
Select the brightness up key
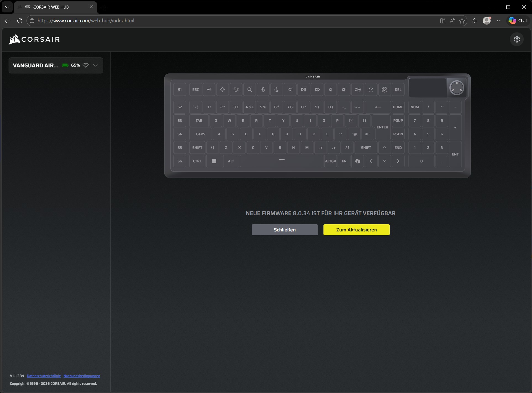tap(223, 89)
